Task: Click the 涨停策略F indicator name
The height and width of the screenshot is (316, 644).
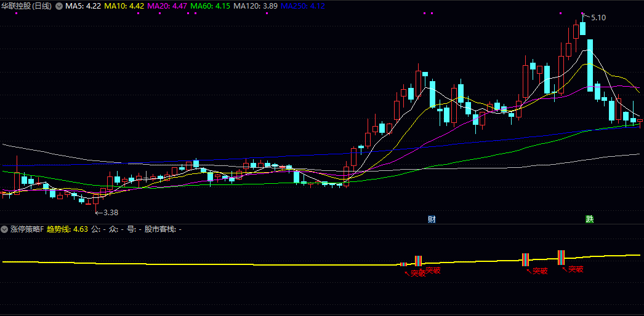Action: [28, 229]
